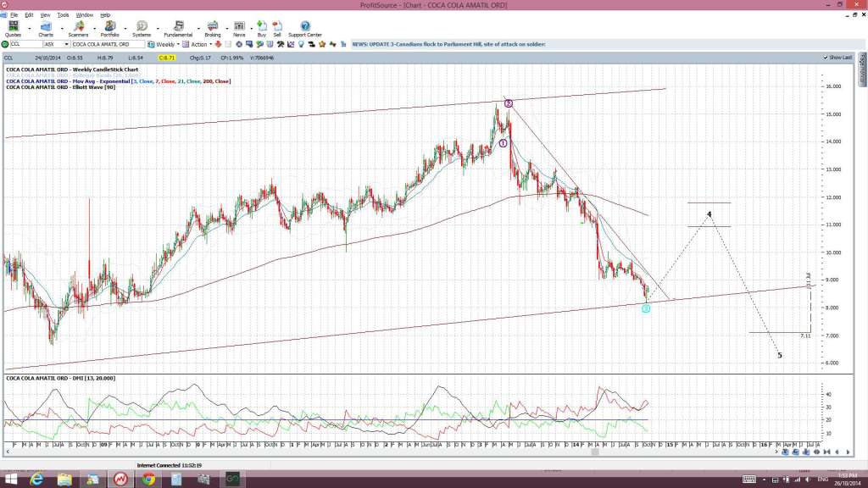Image resolution: width=868 pixels, height=488 pixels.
Task: Open the Broking tool
Action: [x=213, y=29]
